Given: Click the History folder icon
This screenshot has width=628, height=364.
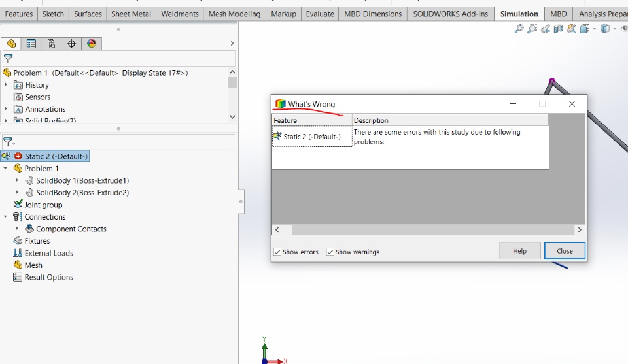Looking at the screenshot, I should pyautogui.click(x=18, y=85).
